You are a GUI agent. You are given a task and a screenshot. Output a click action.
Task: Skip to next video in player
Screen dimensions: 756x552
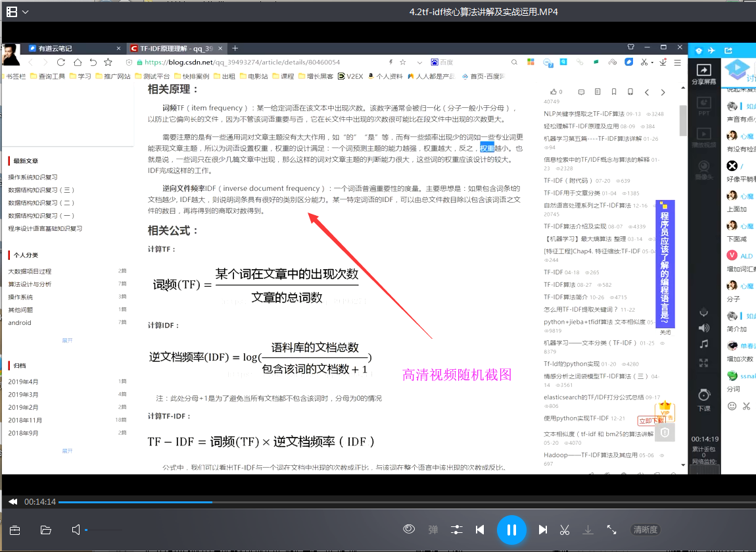[543, 530]
